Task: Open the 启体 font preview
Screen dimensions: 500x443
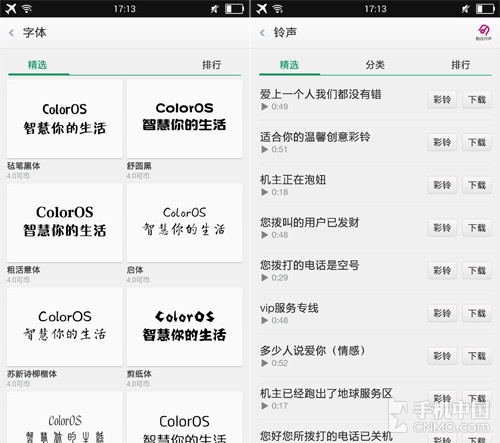Action: (184, 223)
